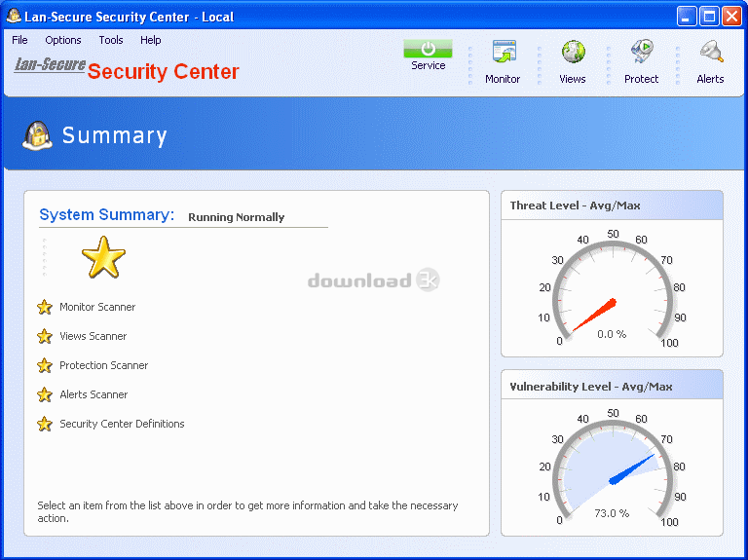Image resolution: width=748 pixels, height=560 pixels.
Task: Click the Lan-Secure Security Center logo
Action: (126, 70)
